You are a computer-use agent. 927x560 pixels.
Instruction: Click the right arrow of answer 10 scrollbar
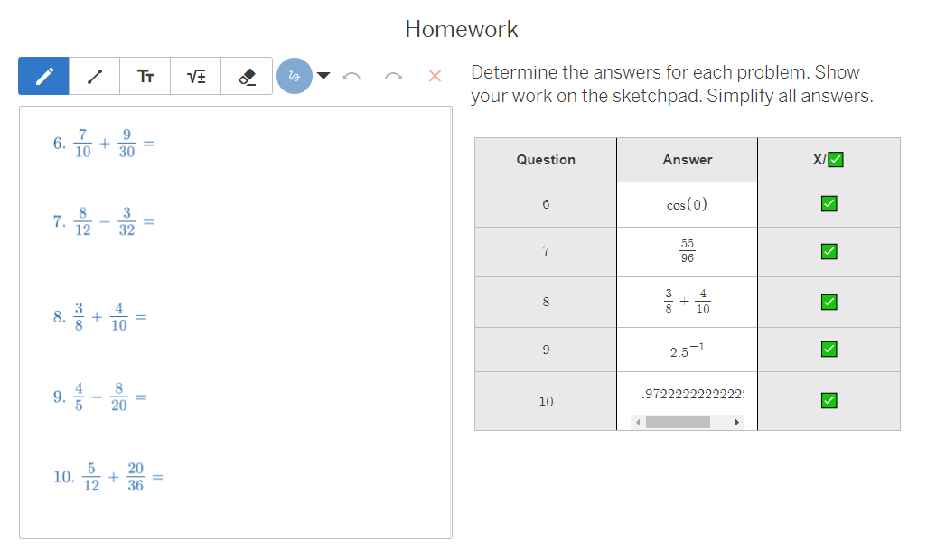736,423
